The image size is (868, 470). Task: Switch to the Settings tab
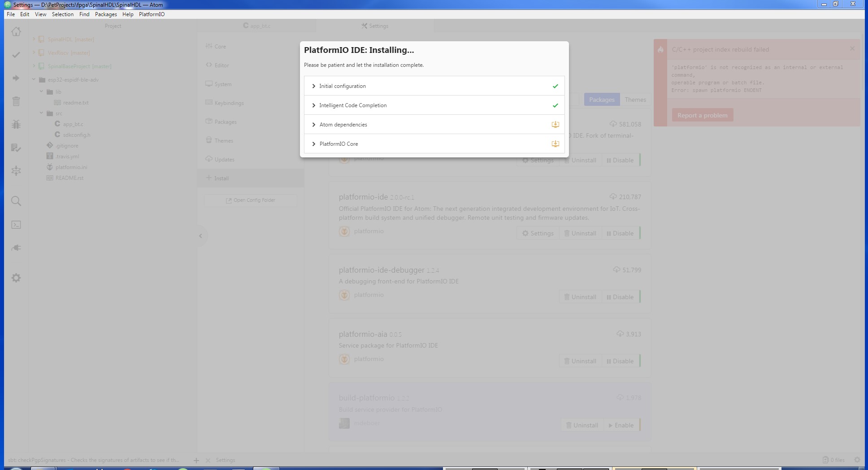pos(375,26)
